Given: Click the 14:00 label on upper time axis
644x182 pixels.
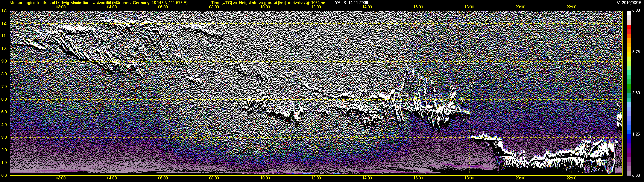Looking at the screenshot, I should [367, 7].
